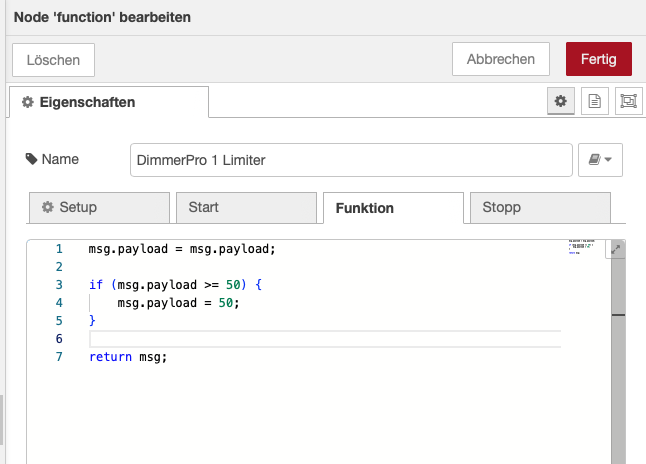Viewport: 646px width, 464px height.
Task: Place cursor on empty line 6
Action: [320, 339]
